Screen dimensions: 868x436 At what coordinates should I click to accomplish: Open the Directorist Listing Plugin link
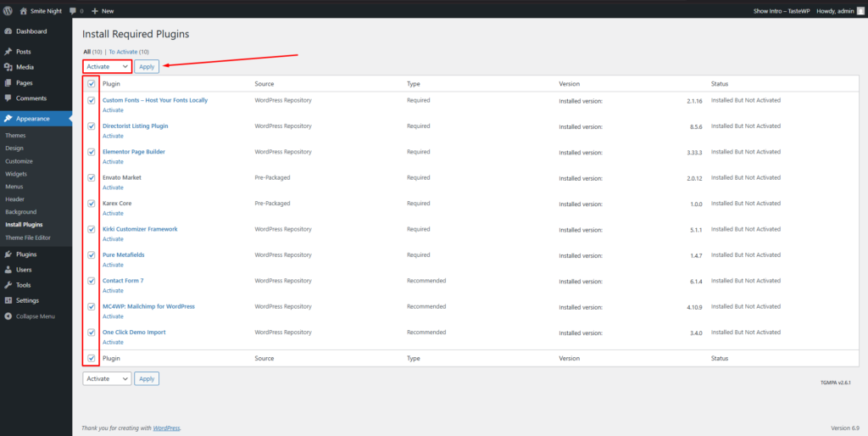point(135,126)
